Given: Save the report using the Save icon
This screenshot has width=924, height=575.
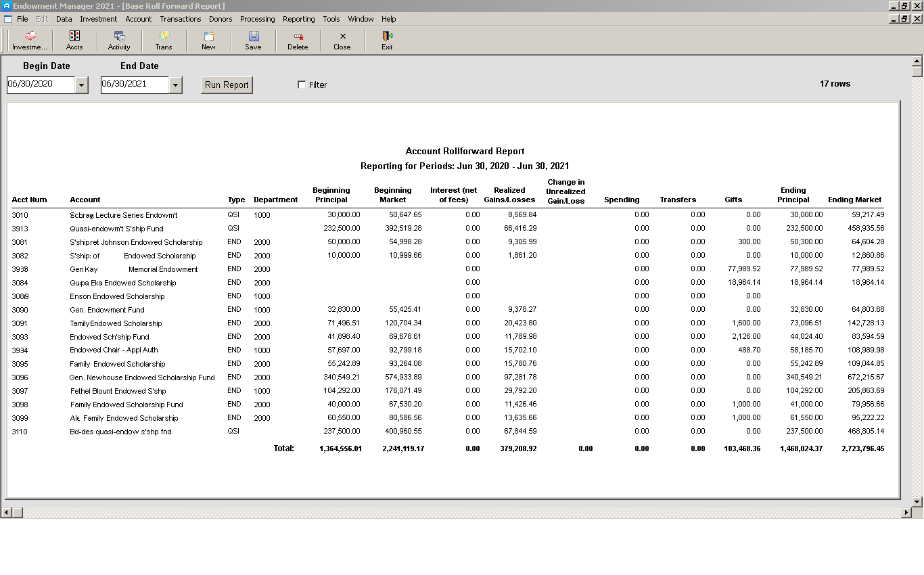Looking at the screenshot, I should point(253,41).
